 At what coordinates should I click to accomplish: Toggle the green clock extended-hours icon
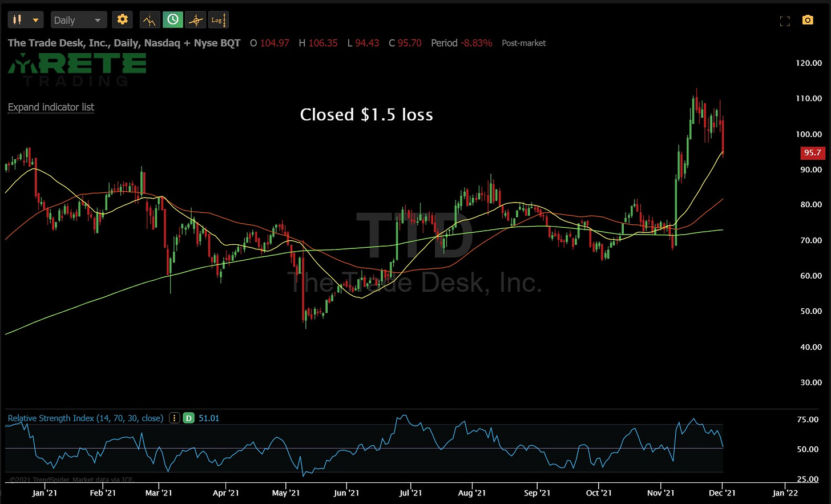(x=172, y=20)
